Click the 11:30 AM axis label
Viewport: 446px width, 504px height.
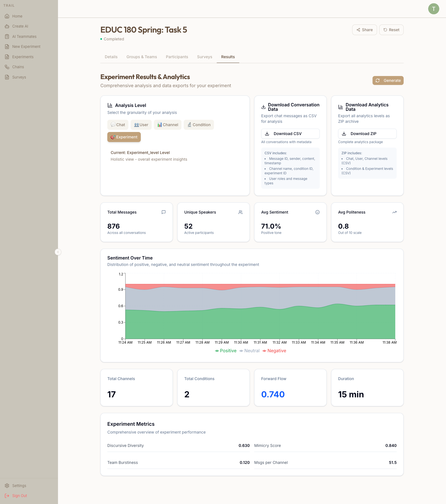(241, 342)
